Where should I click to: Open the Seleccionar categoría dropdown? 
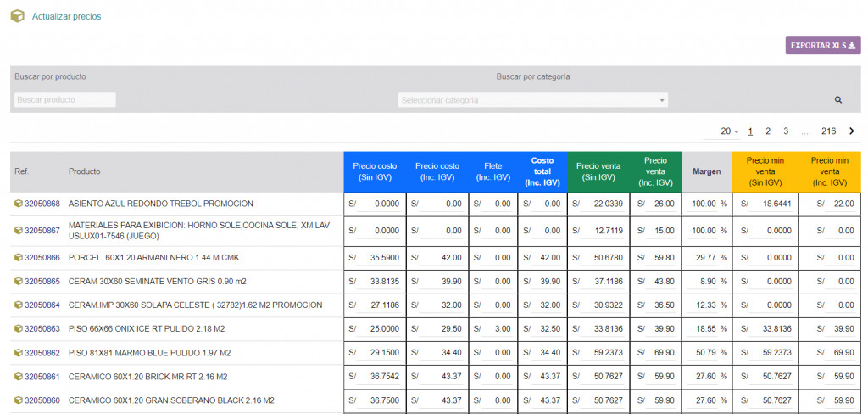[532, 100]
